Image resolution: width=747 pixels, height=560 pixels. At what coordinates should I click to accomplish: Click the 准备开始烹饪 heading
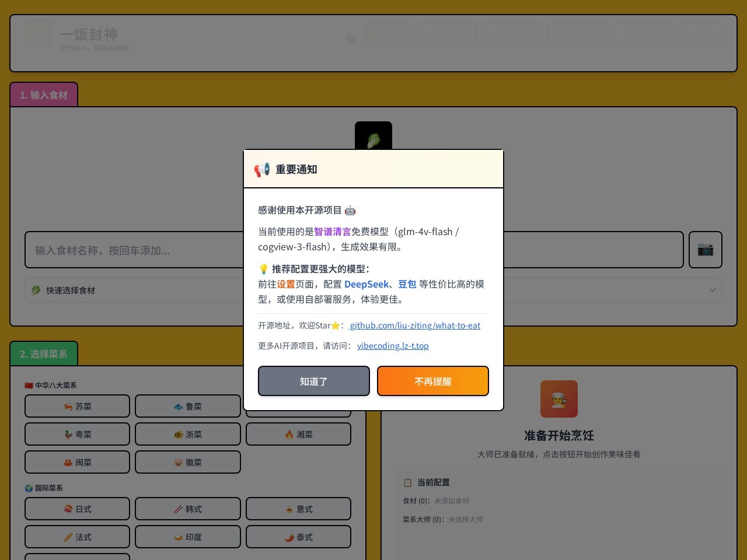point(559,435)
